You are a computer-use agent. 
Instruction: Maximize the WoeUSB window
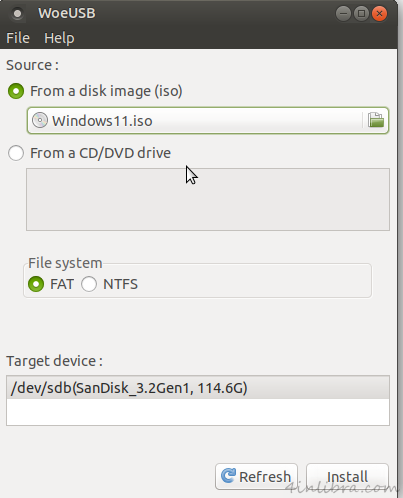click(x=361, y=14)
